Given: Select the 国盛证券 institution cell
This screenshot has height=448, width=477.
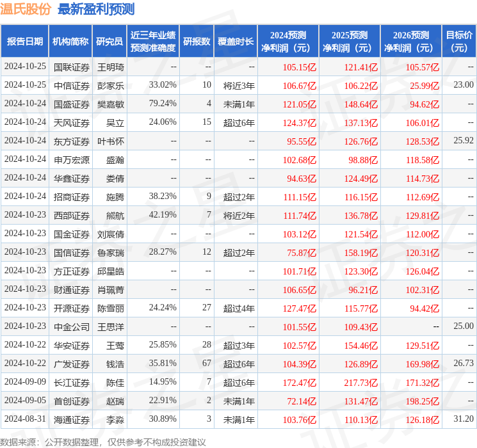Looking at the screenshot, I should tap(72, 104).
